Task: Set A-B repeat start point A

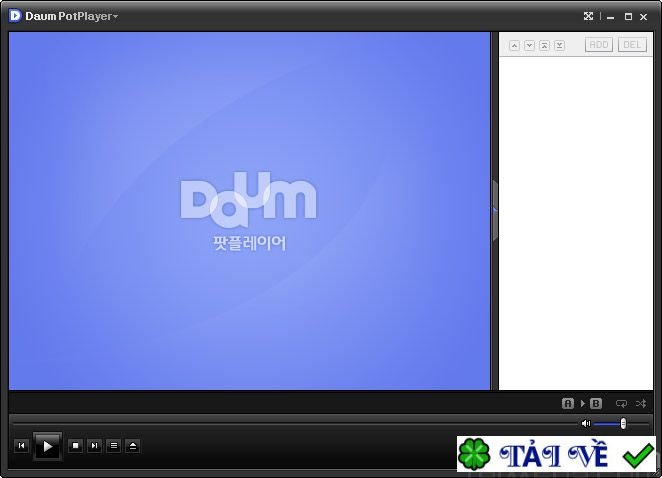Action: point(568,403)
